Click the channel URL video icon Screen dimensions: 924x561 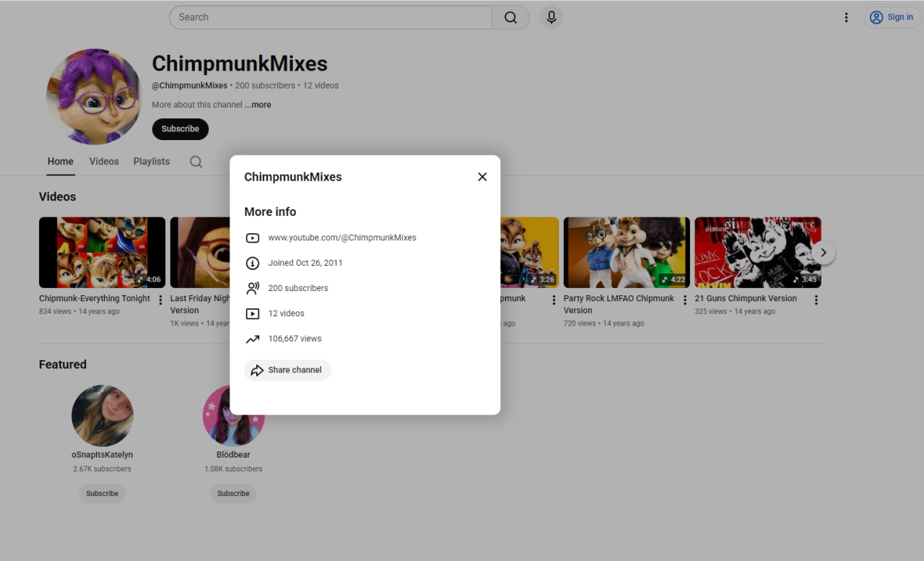pyautogui.click(x=252, y=238)
